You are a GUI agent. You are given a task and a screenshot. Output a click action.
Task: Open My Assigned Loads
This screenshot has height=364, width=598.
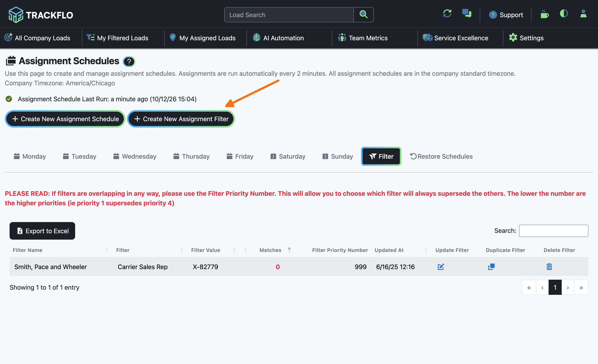(202, 38)
